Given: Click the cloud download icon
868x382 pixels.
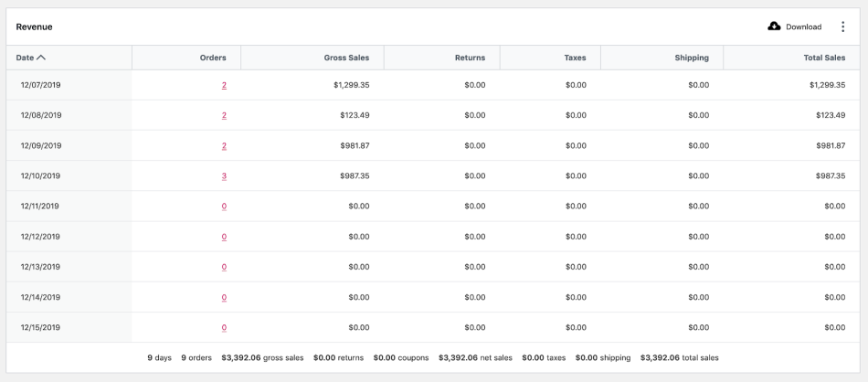Looking at the screenshot, I should click(x=774, y=27).
